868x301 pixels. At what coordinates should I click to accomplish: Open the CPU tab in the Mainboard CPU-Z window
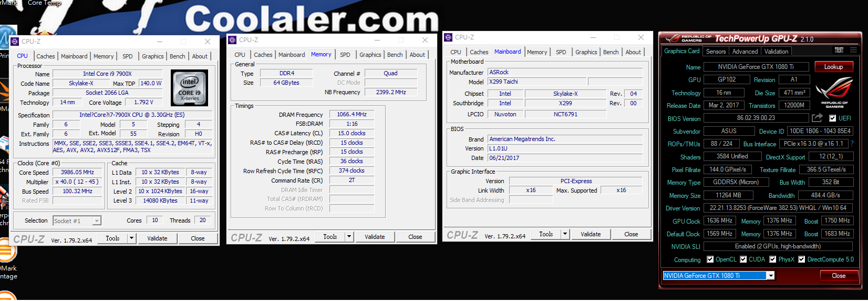click(456, 52)
